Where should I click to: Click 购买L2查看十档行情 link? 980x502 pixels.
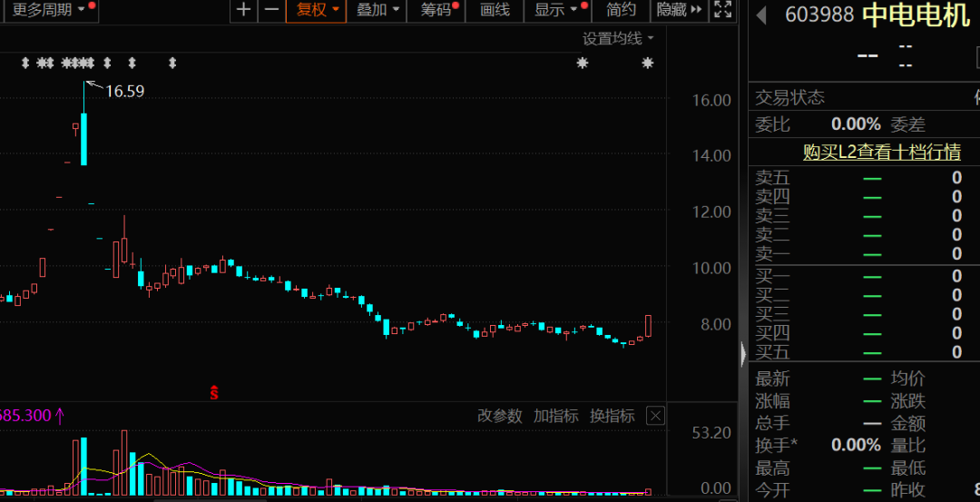click(x=881, y=153)
